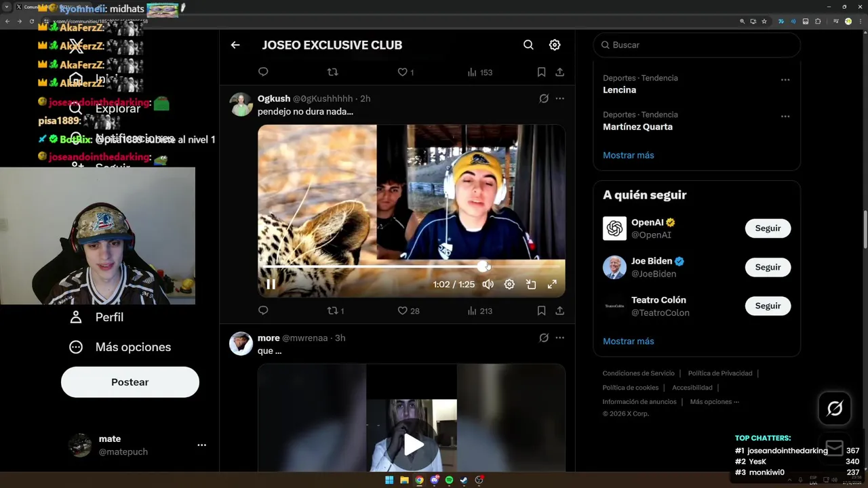
Task: Open the Martínez Quarta trending topic
Action: tap(637, 127)
